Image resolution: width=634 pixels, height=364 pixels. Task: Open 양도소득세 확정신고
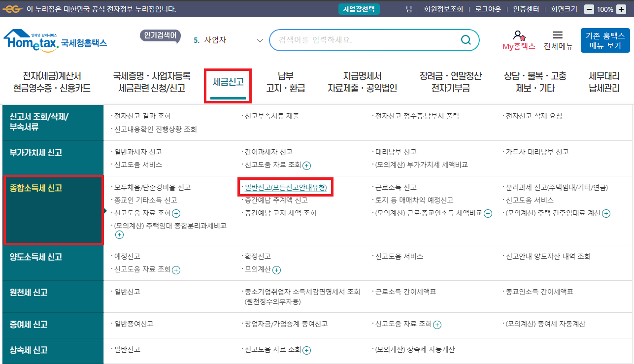point(258,257)
